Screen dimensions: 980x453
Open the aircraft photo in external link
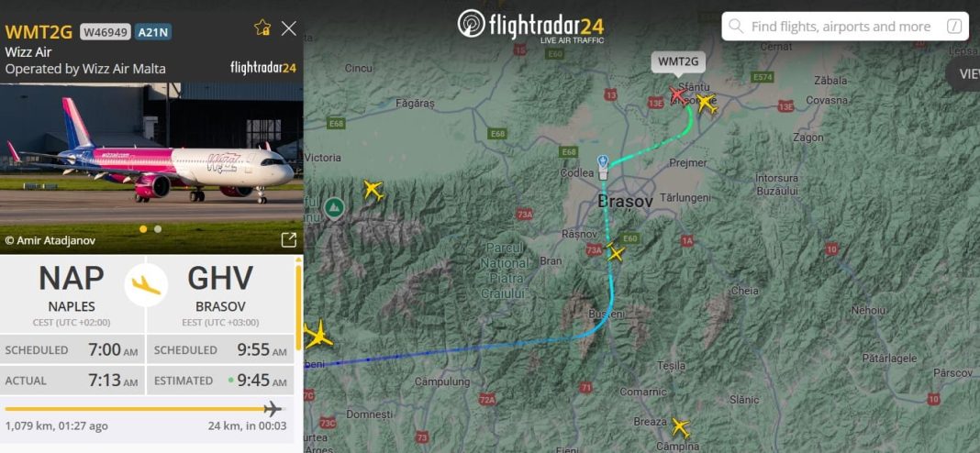click(289, 240)
